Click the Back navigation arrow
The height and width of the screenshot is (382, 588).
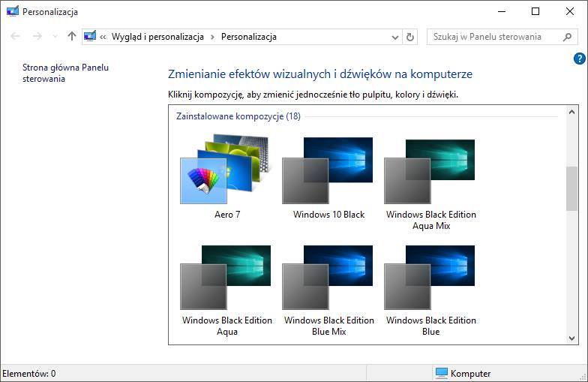tap(15, 36)
